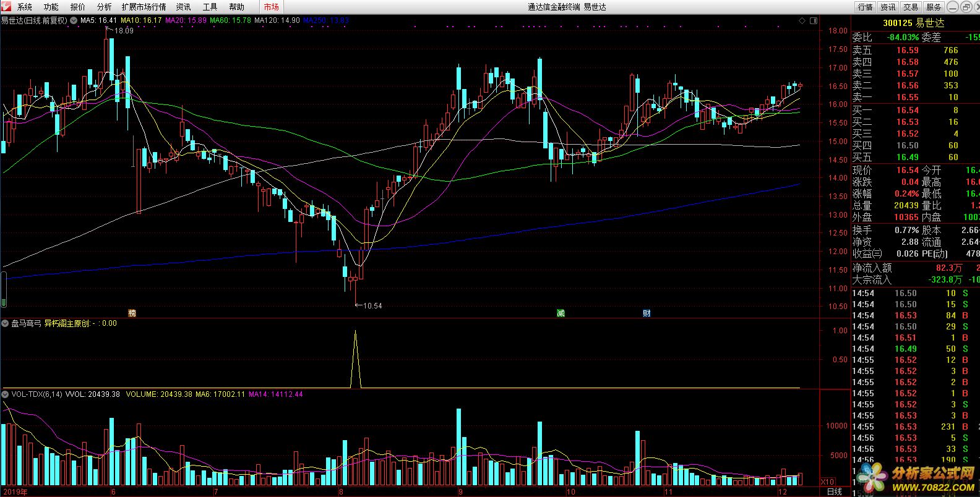
Task: Click the 资讯 button at top right
Action: pos(888,7)
